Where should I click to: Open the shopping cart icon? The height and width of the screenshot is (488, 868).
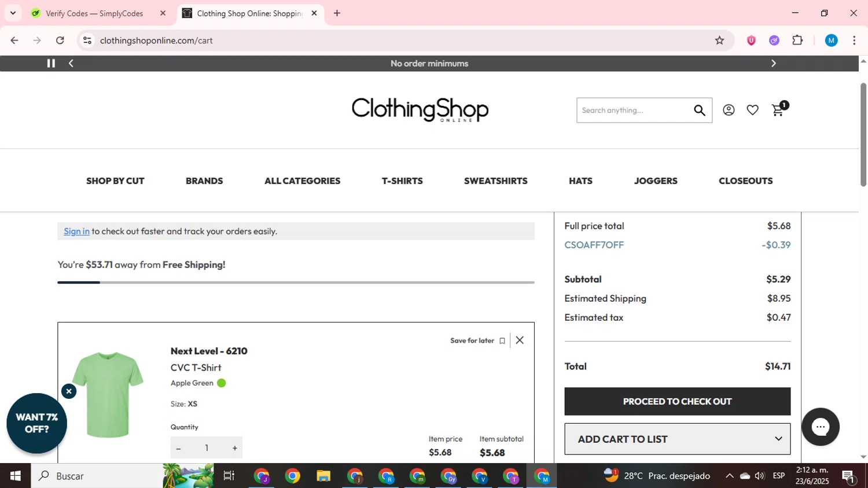(x=778, y=110)
